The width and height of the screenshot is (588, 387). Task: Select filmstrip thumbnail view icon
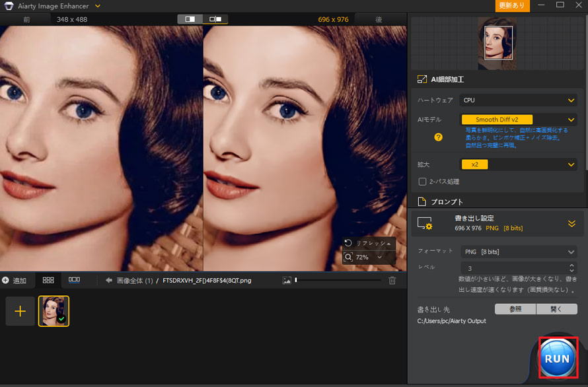tap(74, 281)
